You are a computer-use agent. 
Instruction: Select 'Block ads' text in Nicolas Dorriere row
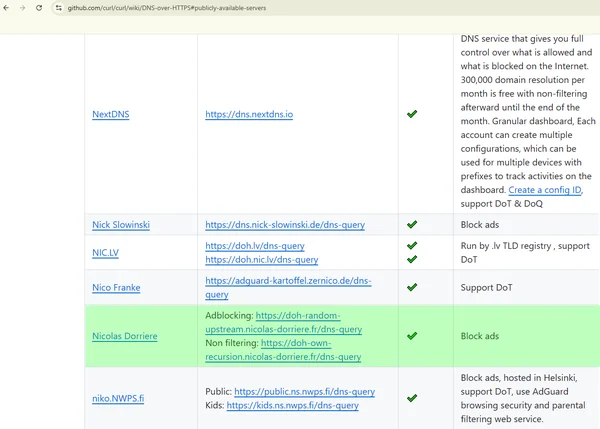click(x=480, y=336)
